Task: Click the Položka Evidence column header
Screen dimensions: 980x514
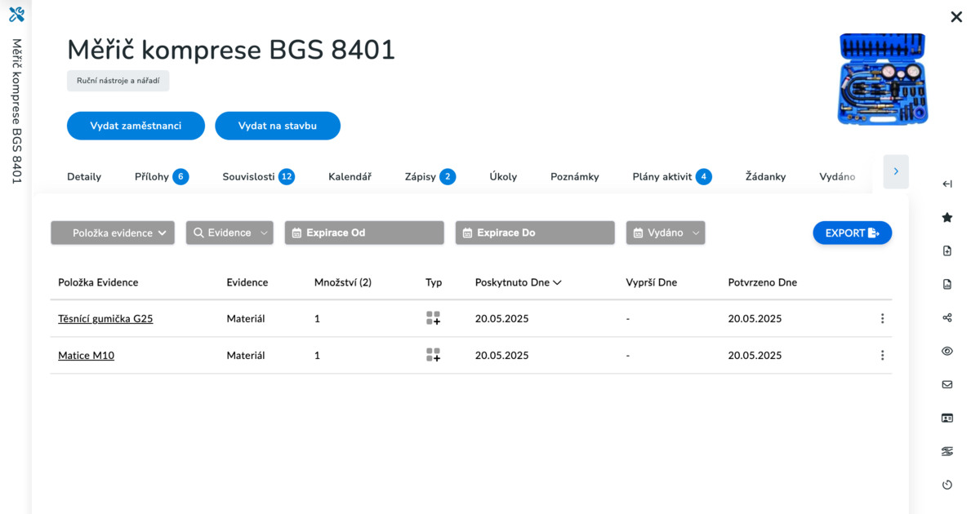Action: click(98, 282)
